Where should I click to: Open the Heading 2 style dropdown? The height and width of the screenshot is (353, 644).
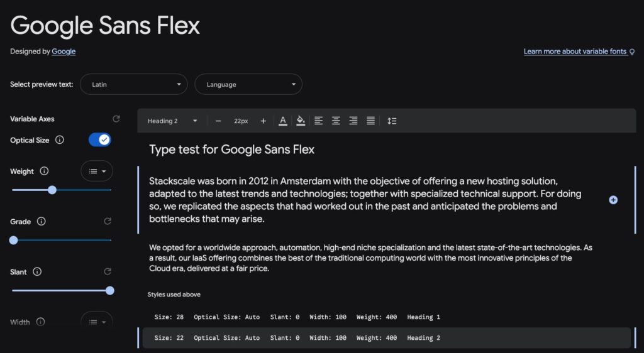pyautogui.click(x=172, y=121)
